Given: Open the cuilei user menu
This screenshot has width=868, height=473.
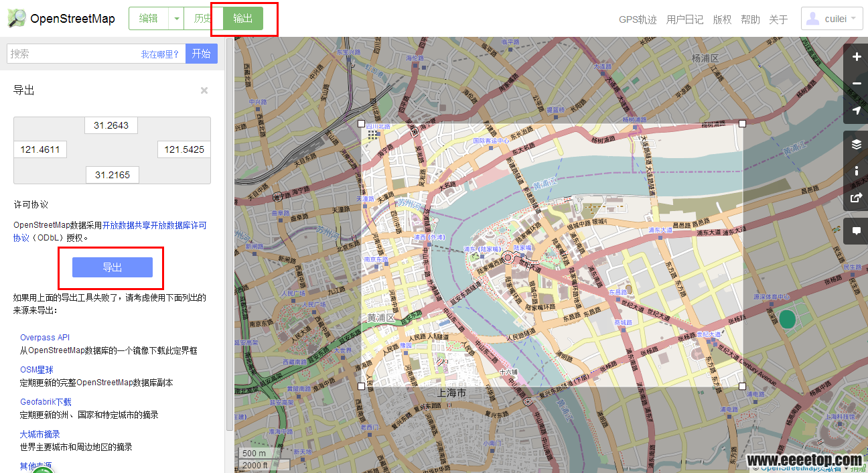Looking at the screenshot, I should [x=832, y=19].
